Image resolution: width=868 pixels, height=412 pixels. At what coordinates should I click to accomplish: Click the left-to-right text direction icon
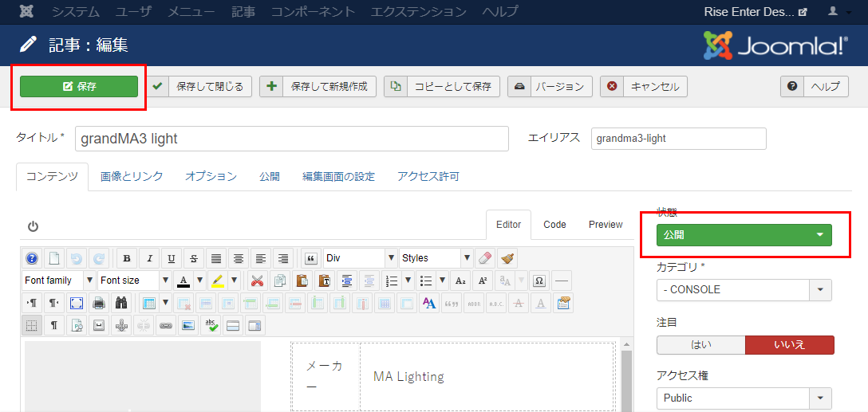click(32, 303)
